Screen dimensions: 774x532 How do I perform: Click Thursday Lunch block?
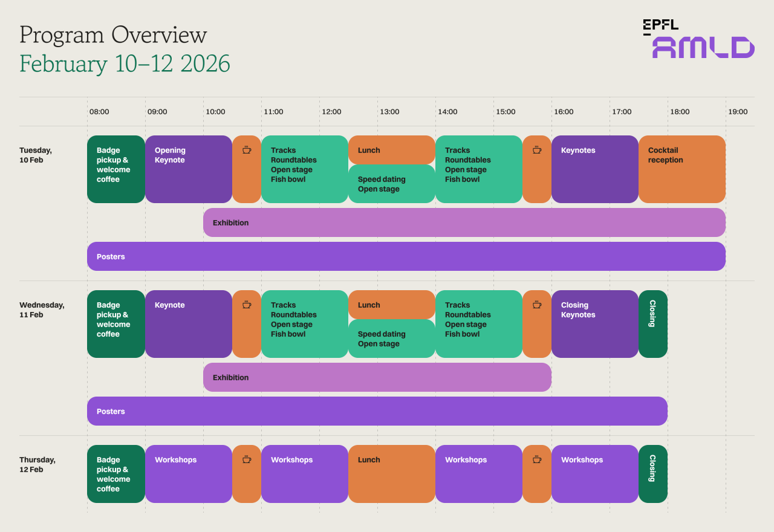pos(392,474)
